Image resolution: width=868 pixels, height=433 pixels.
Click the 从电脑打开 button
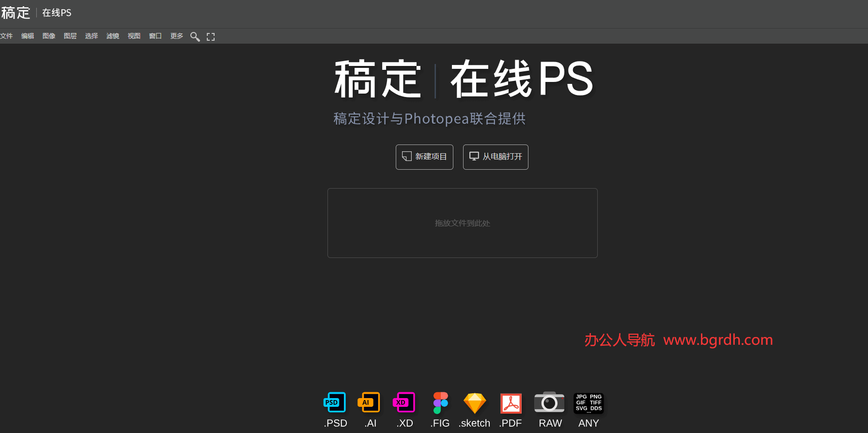point(496,157)
